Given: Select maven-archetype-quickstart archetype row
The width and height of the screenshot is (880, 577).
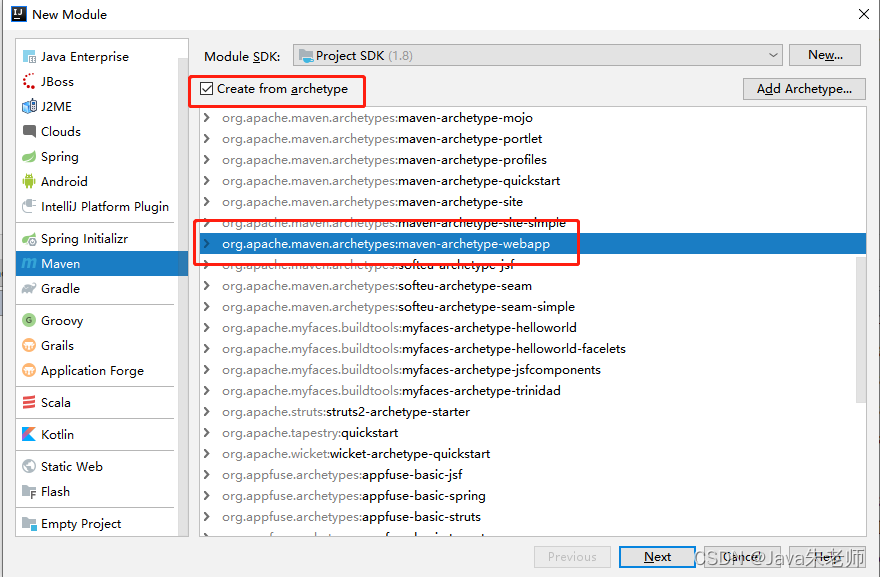Looking at the screenshot, I should tap(533, 181).
